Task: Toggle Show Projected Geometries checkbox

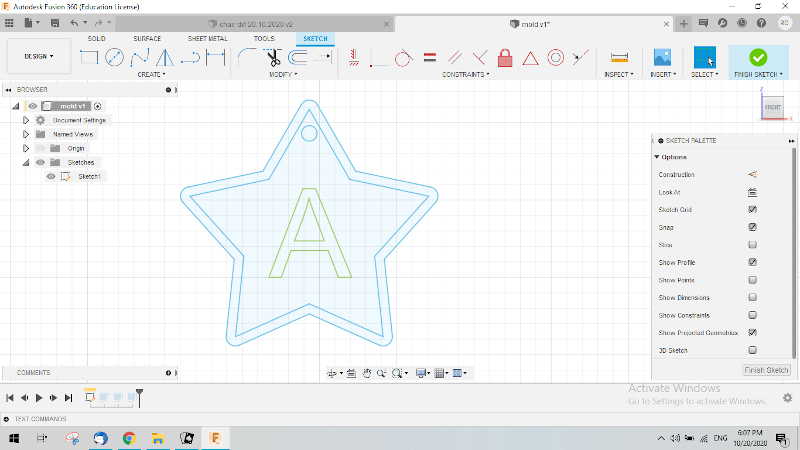Action: pyautogui.click(x=752, y=333)
